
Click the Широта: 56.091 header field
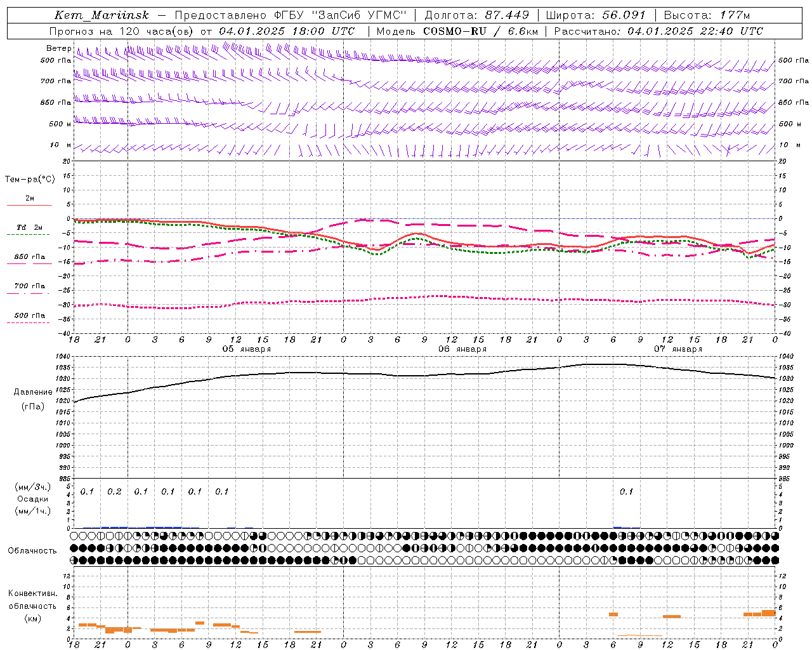(596, 15)
